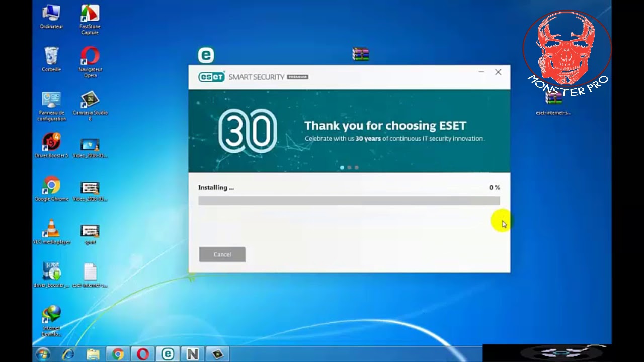Switch to Chrome in the taskbar
The image size is (644, 362).
(118, 354)
